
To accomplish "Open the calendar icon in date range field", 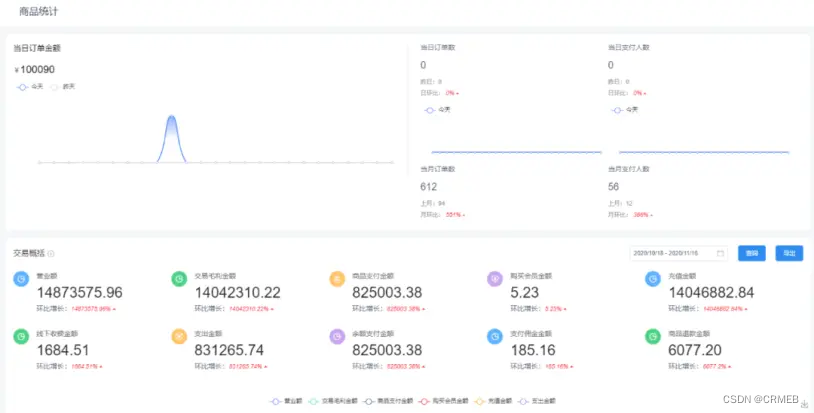I will [720, 253].
